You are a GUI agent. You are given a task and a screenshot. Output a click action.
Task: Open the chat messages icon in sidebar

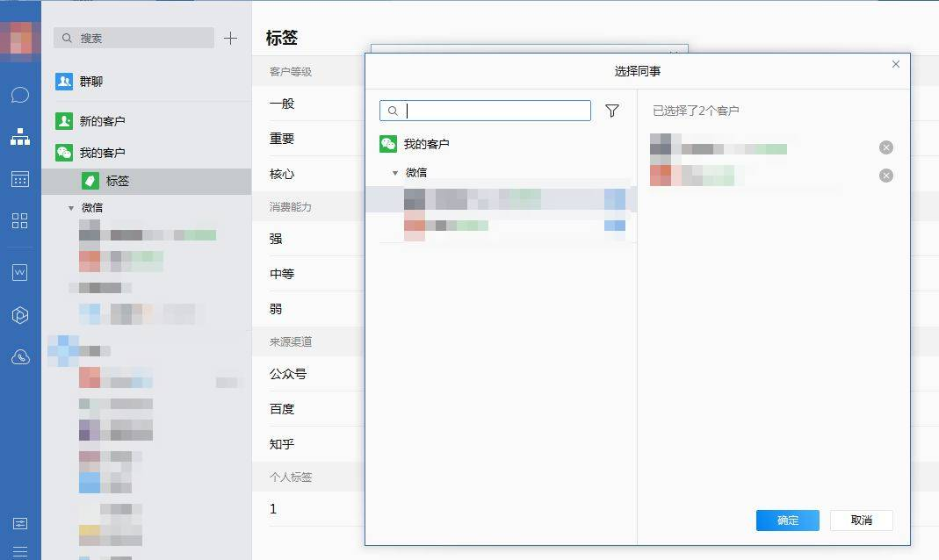pyautogui.click(x=20, y=95)
